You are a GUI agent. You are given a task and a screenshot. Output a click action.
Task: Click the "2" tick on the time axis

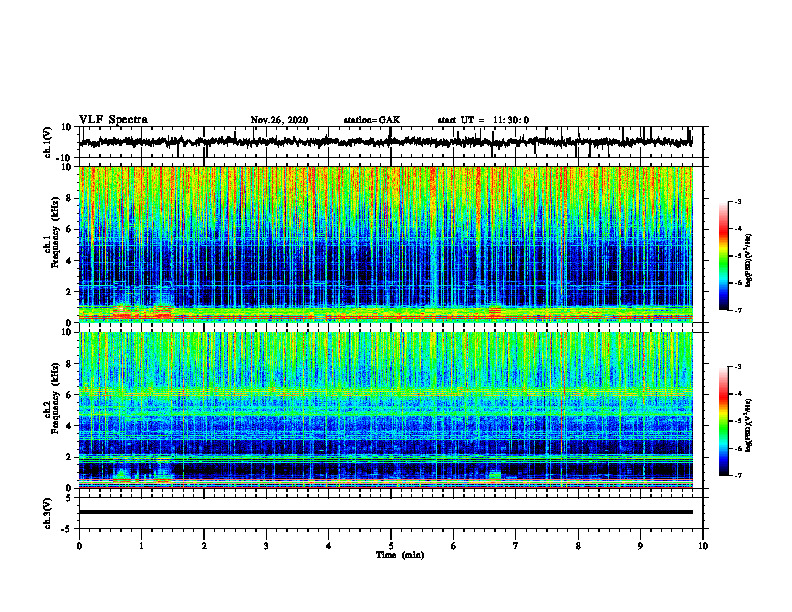click(x=204, y=546)
